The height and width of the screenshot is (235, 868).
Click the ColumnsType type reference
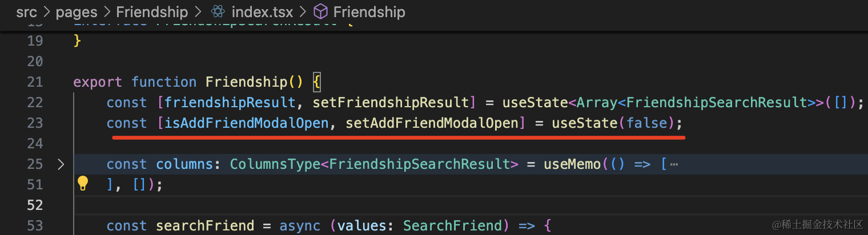point(275,164)
